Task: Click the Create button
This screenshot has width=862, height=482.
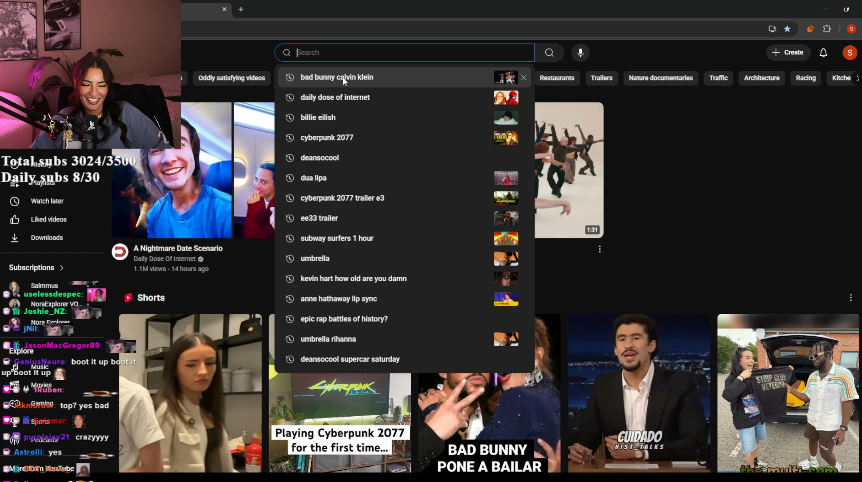Action: tap(787, 53)
